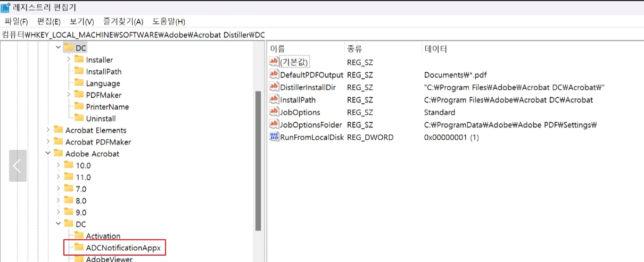
Task: Click the 0x00000001 (1) data cell
Action: [x=452, y=138]
